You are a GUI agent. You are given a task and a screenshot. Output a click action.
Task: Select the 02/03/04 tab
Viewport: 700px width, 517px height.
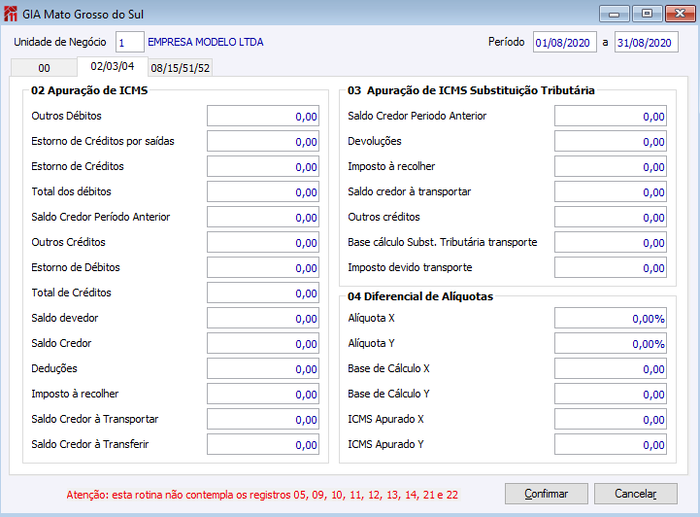click(112, 67)
